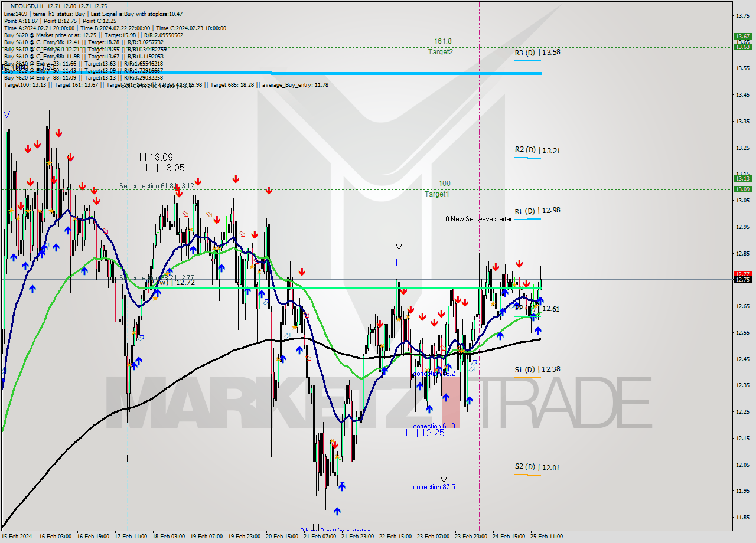
Task: Click the green 13.09 price tag on axis
Action: click(742, 189)
